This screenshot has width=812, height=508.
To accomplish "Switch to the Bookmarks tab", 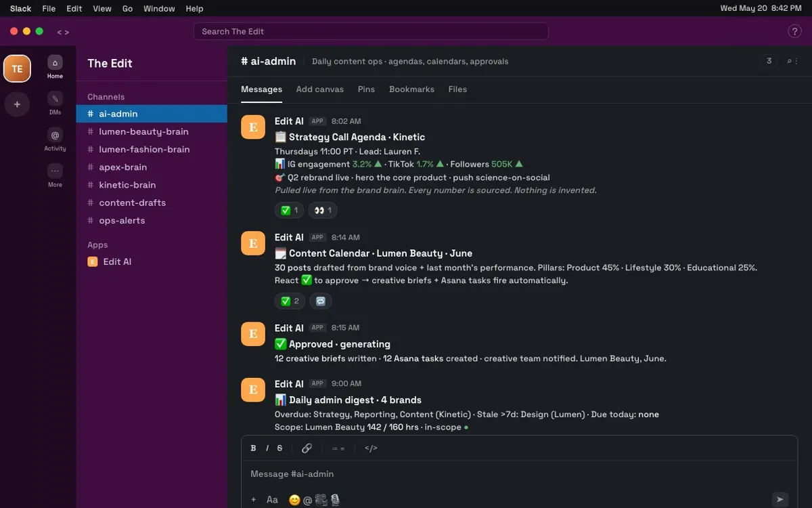I will (411, 89).
